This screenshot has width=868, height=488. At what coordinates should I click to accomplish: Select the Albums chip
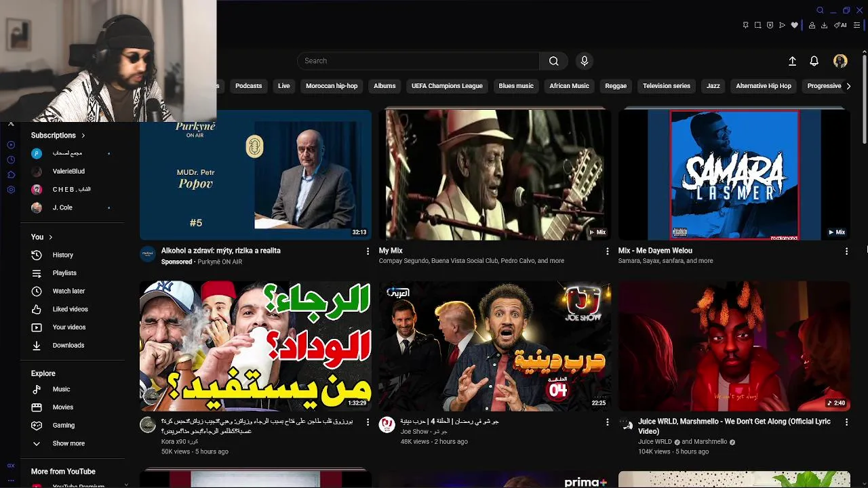[x=384, y=86]
